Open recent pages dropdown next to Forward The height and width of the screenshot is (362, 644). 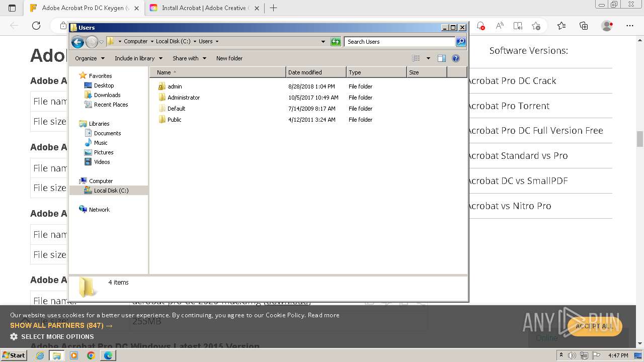[102, 42]
